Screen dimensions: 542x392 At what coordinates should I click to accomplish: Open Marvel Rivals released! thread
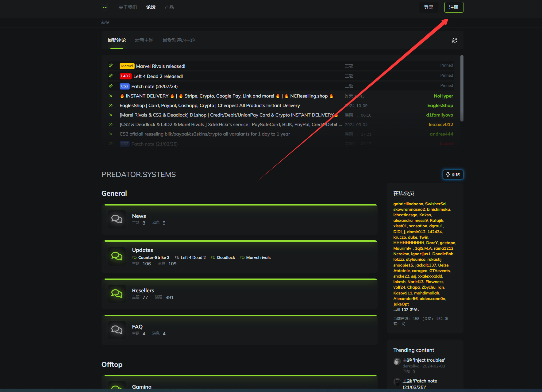[161, 66]
